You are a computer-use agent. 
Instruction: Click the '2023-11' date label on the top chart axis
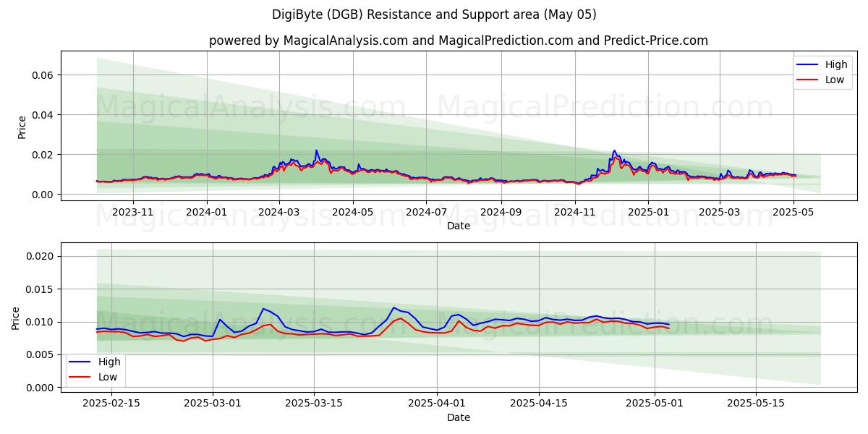pos(134,212)
